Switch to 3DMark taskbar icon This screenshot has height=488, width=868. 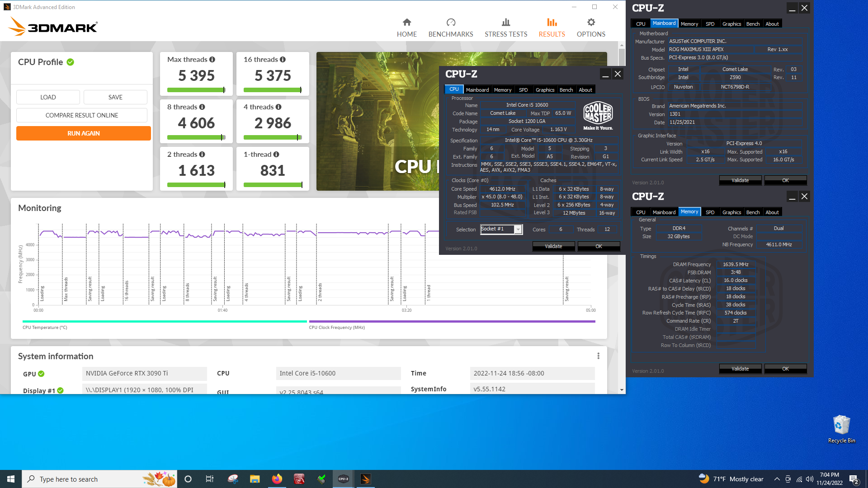[366, 479]
